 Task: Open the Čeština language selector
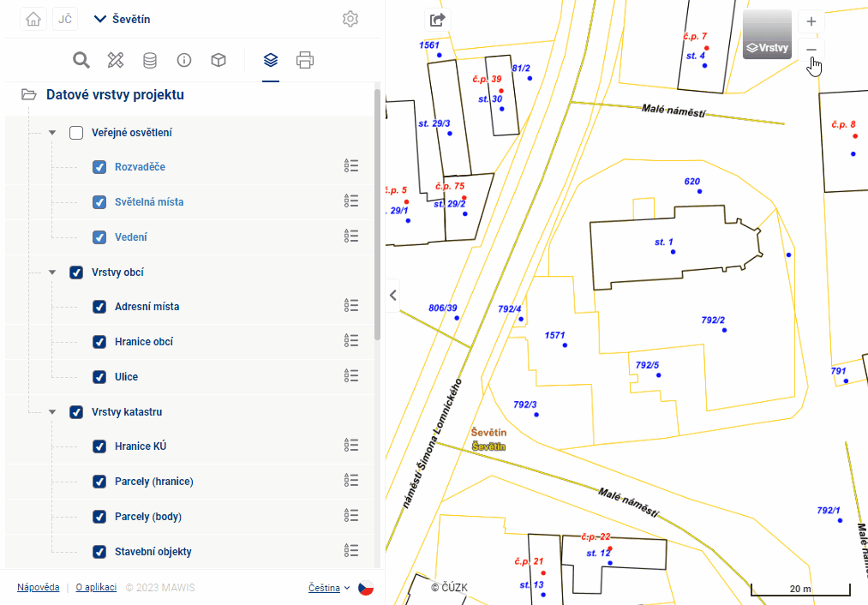(x=329, y=588)
